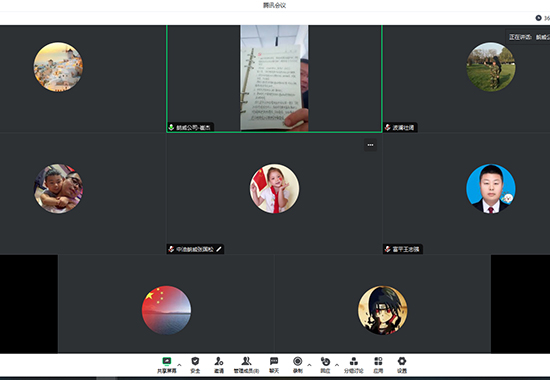Click the muted mic on center-row middle name tag
Image resolution: width=550 pixels, height=380 pixels.
pyautogui.click(x=171, y=249)
